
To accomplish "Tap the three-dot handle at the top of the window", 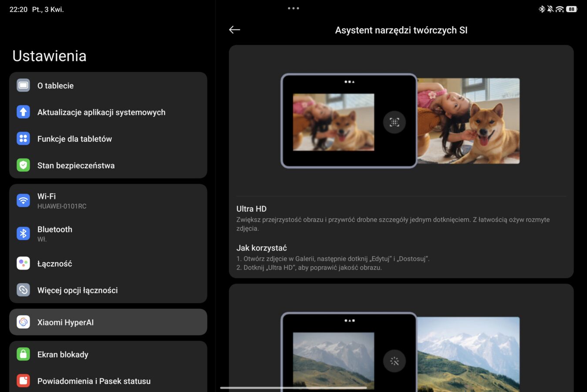I will 293,8.
